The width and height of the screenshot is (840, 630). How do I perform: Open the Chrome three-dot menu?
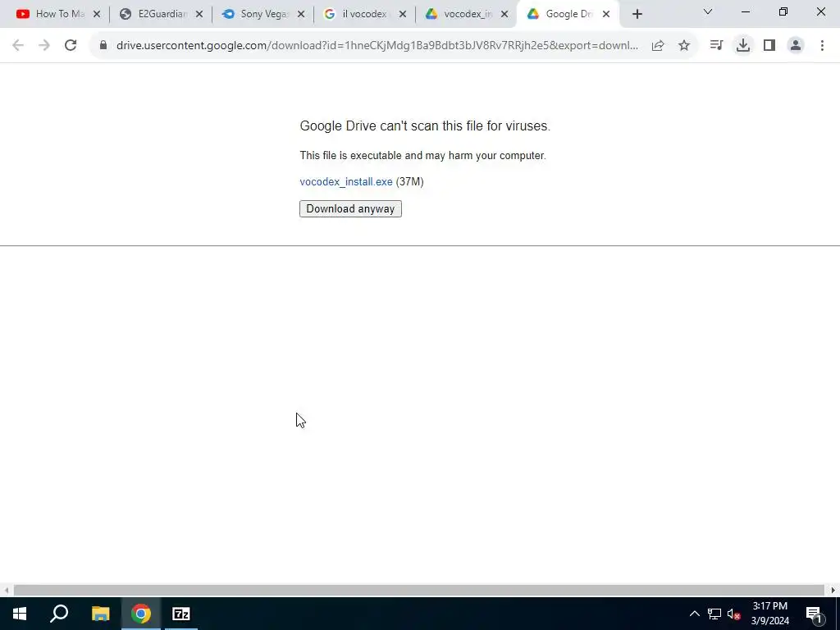coord(822,46)
